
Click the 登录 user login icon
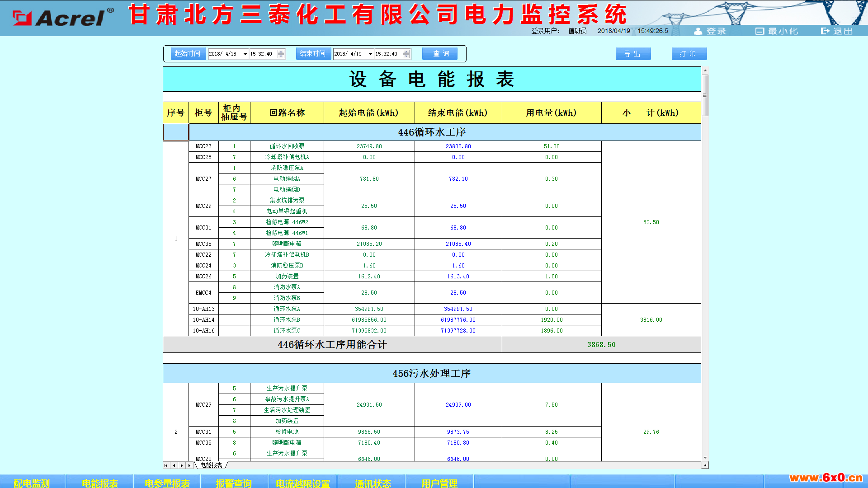698,31
